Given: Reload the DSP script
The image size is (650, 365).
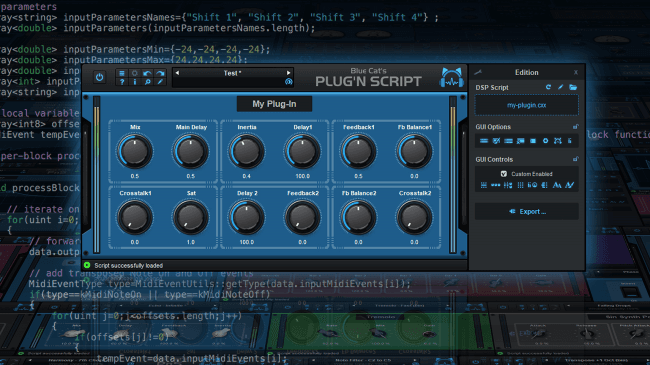Looking at the screenshot, I should point(548,87).
